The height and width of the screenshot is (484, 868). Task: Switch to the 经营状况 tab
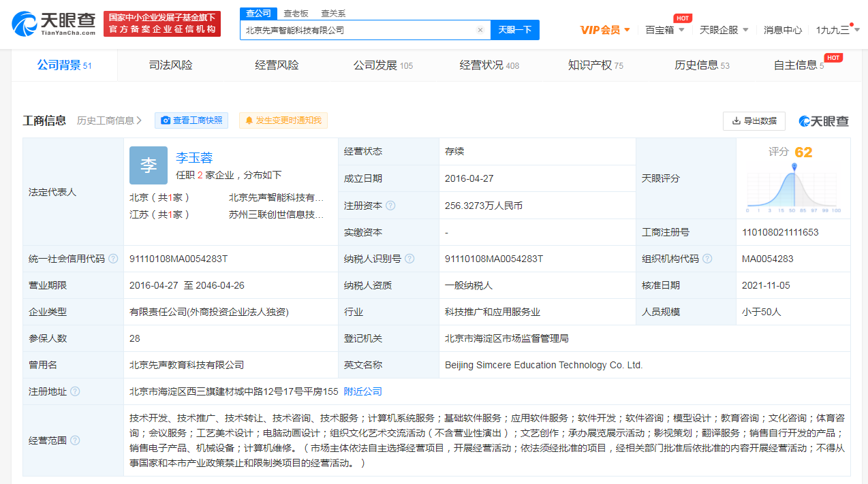click(489, 65)
